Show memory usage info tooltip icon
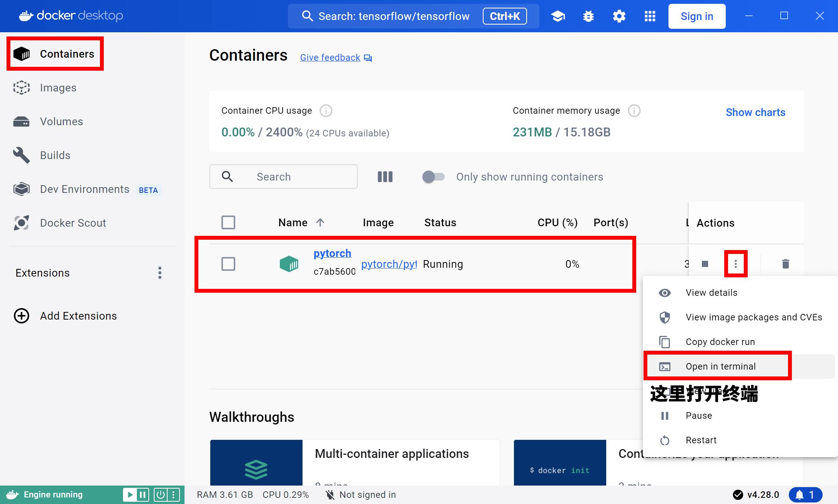 click(x=634, y=111)
